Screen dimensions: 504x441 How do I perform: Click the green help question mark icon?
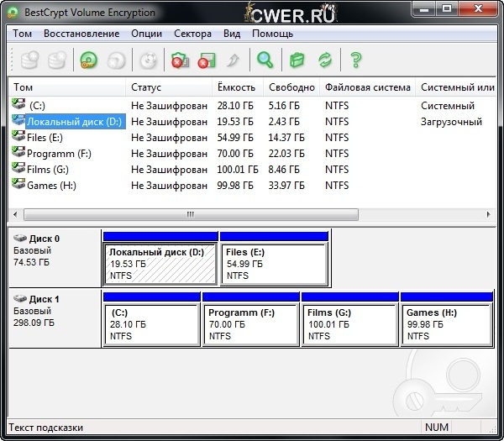[356, 60]
